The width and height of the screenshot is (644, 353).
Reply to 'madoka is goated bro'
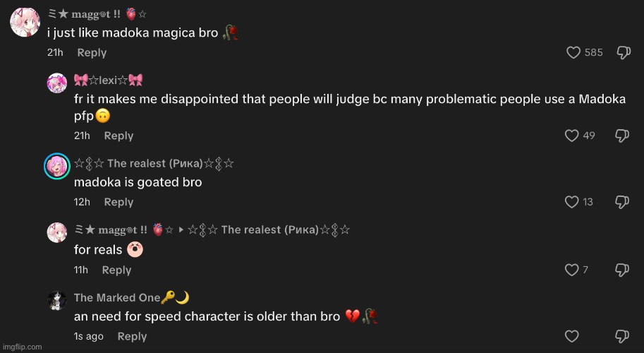point(119,202)
